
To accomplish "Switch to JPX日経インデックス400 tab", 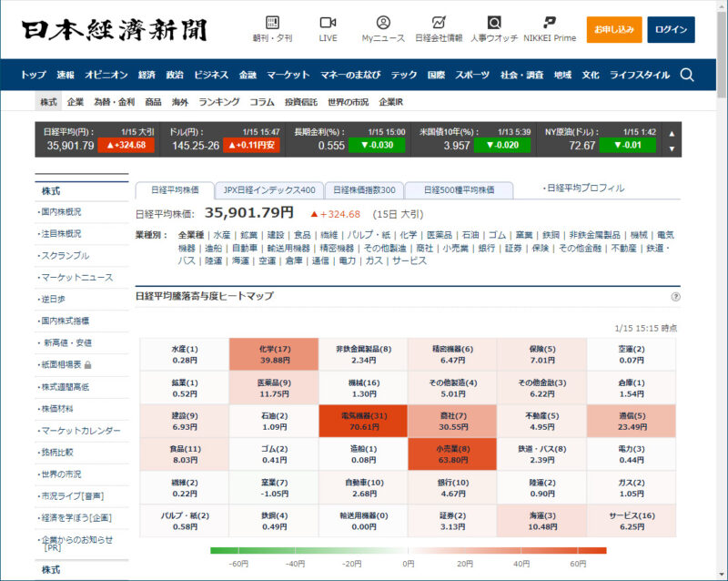I will (x=269, y=190).
